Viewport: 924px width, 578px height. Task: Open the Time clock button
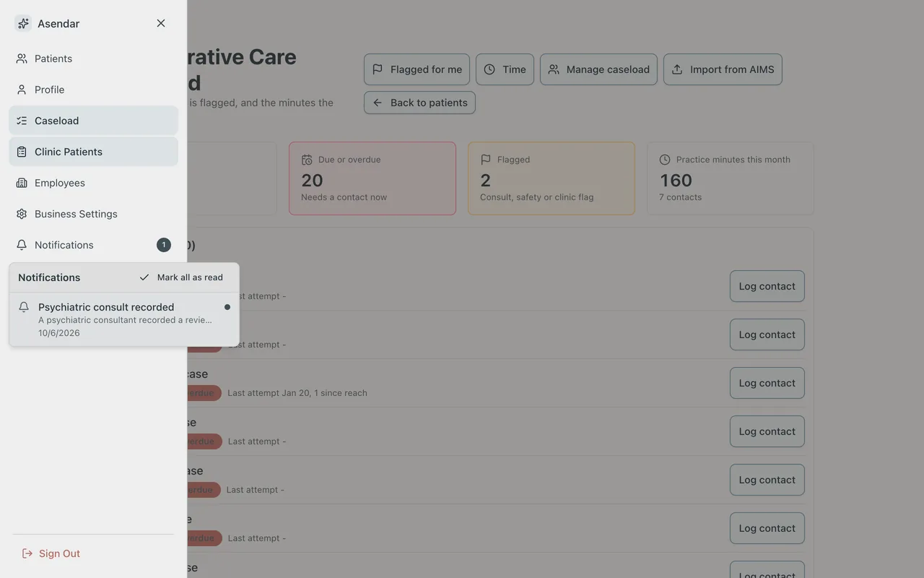coord(505,69)
